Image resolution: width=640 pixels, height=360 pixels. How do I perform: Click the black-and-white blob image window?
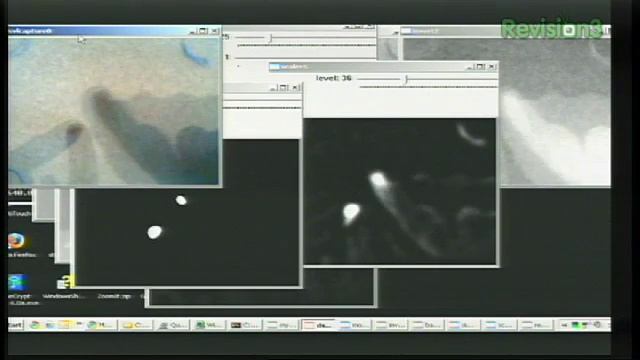tap(187, 237)
